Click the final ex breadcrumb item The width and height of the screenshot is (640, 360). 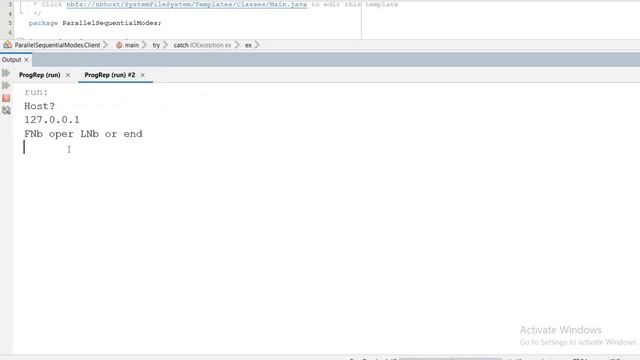tap(248, 45)
